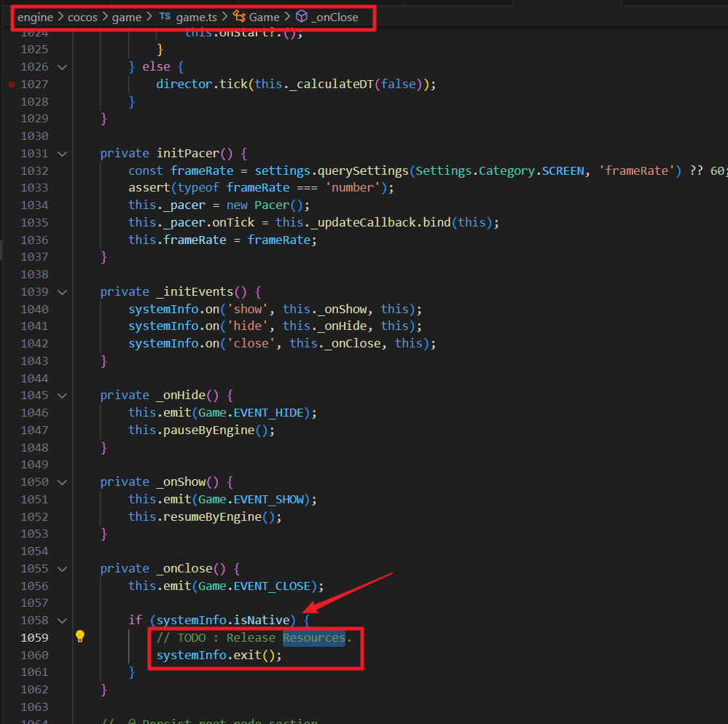Click line number 1032 in gutter
The height and width of the screenshot is (724, 728).
pos(34,170)
